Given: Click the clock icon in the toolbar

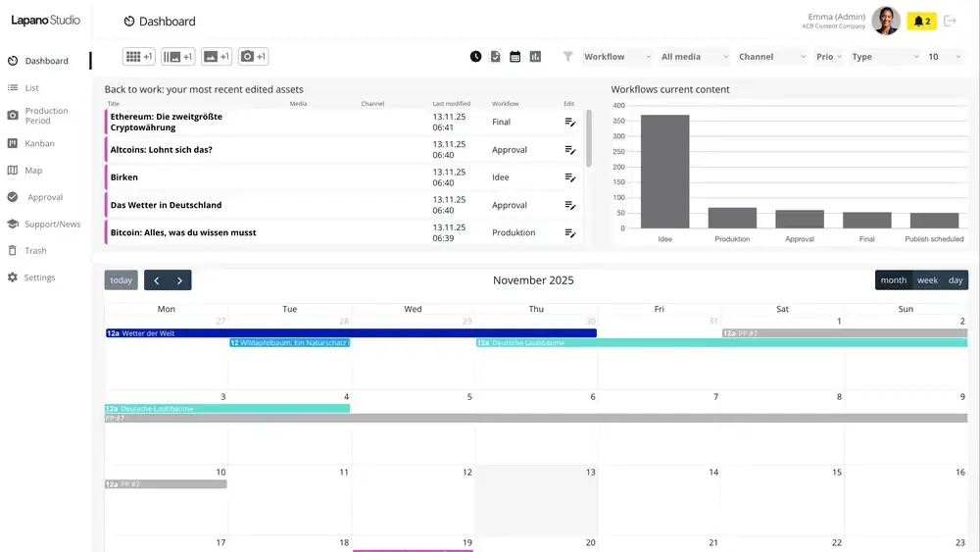Looking at the screenshot, I should [x=475, y=57].
